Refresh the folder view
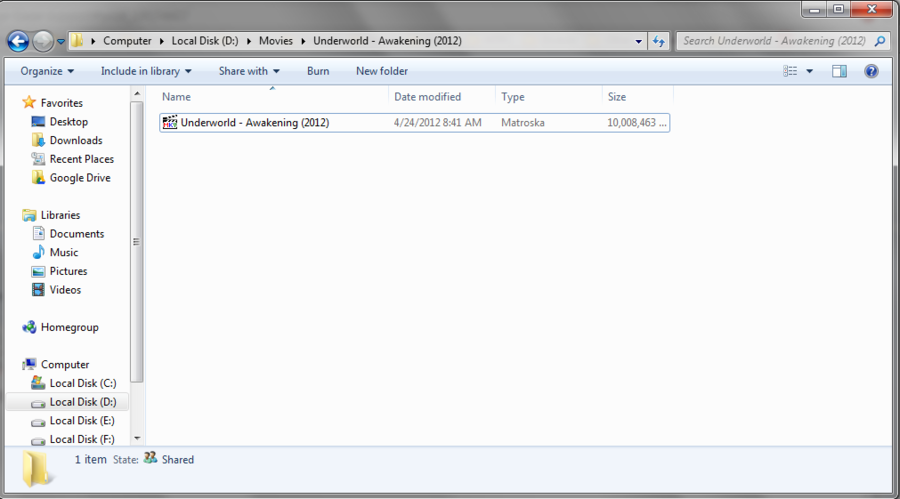Image resolution: width=900 pixels, height=499 pixels. click(658, 41)
